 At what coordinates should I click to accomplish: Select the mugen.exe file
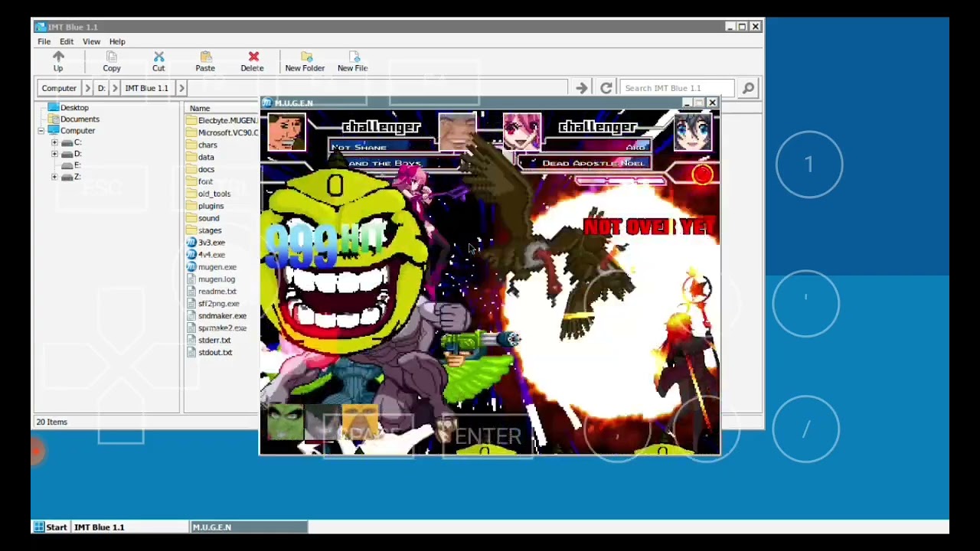point(212,267)
